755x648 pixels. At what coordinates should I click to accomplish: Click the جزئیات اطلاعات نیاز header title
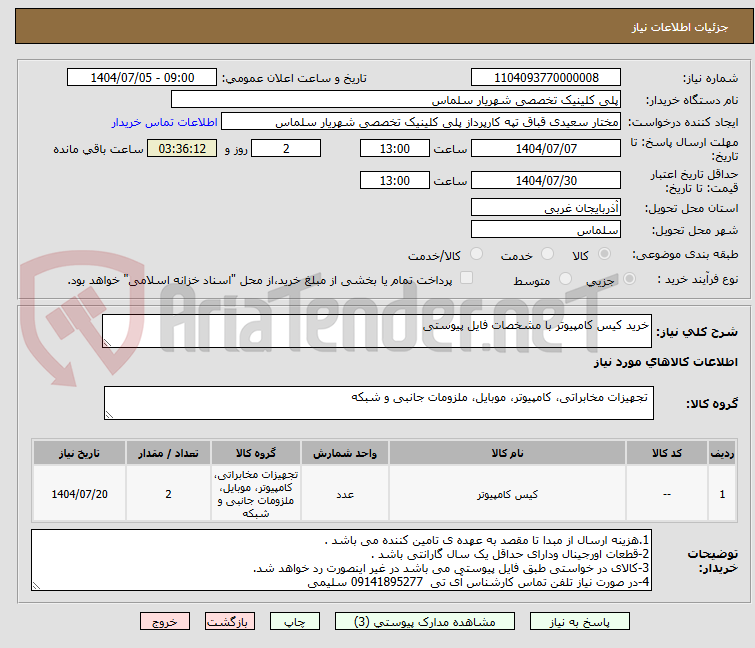(x=680, y=27)
